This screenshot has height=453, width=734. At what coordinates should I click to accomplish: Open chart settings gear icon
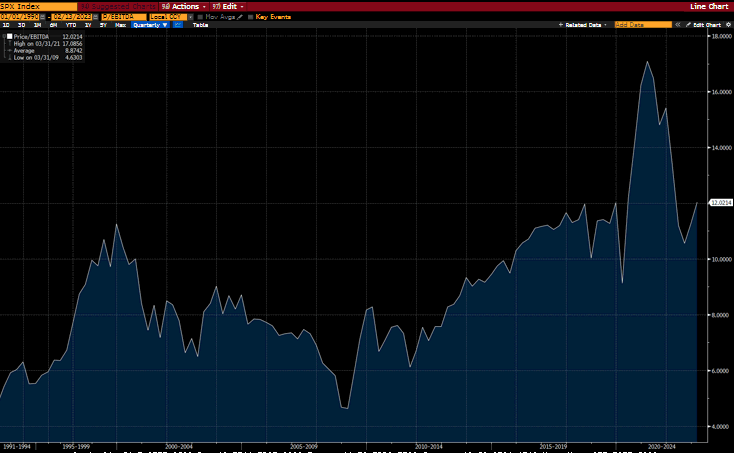coord(728,25)
